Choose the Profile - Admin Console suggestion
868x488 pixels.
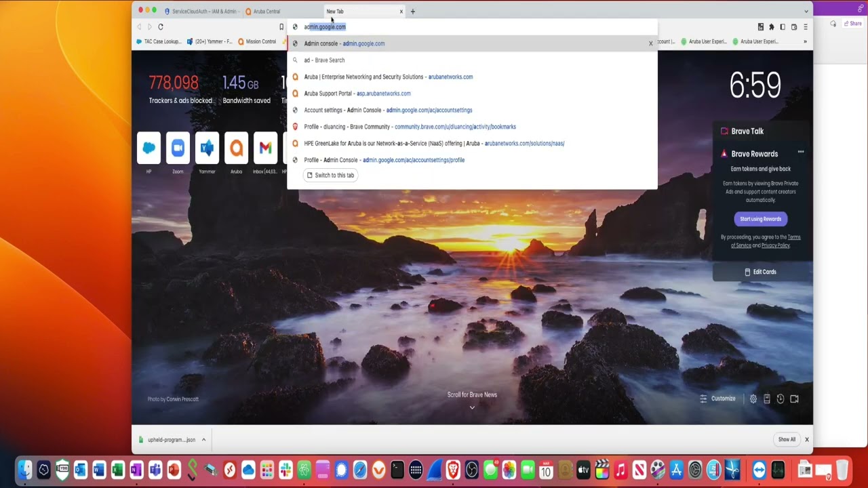(x=472, y=160)
